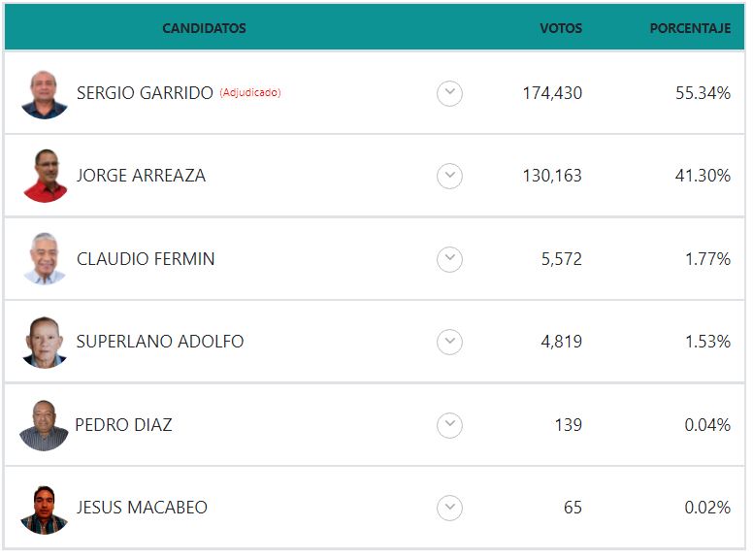This screenshot has width=753, height=560.
Task: Open Jesus Macabeo's row chevron
Action: tap(449, 508)
